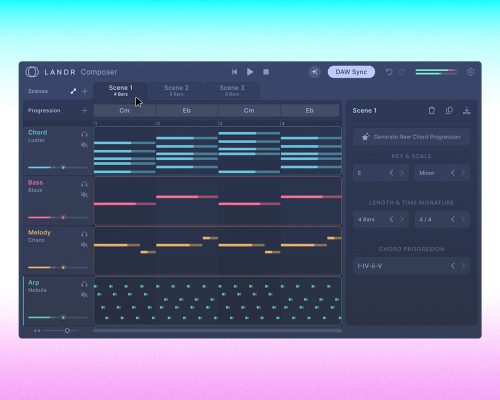Mute the Bass track
This screenshot has height=400, width=500.
coord(84,195)
